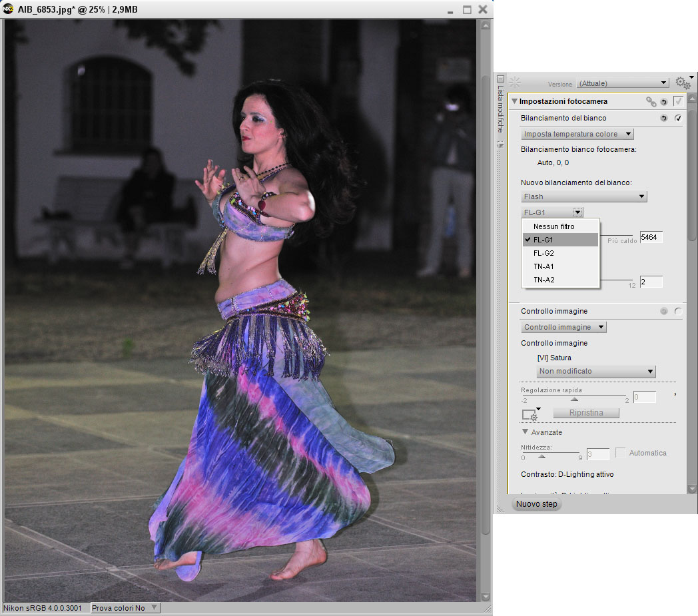The image size is (698, 616).
Task: Close the AIB_6853.jpg image window
Action: click(x=483, y=9)
